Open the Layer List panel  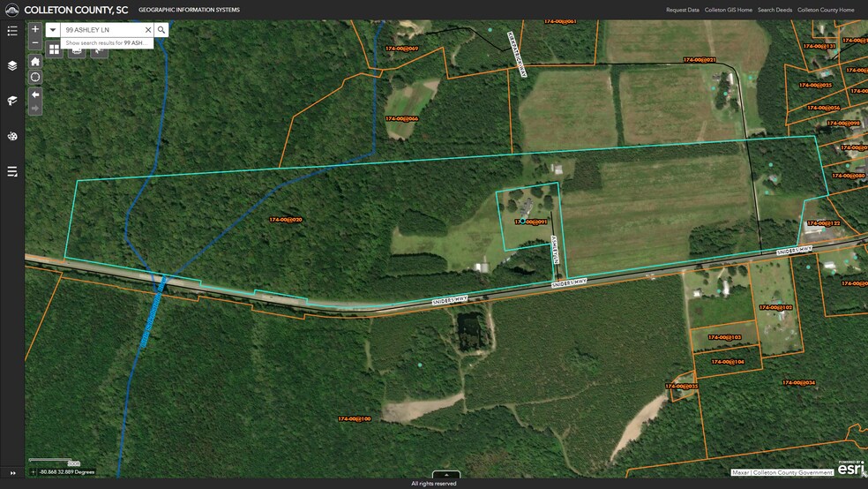(12, 65)
